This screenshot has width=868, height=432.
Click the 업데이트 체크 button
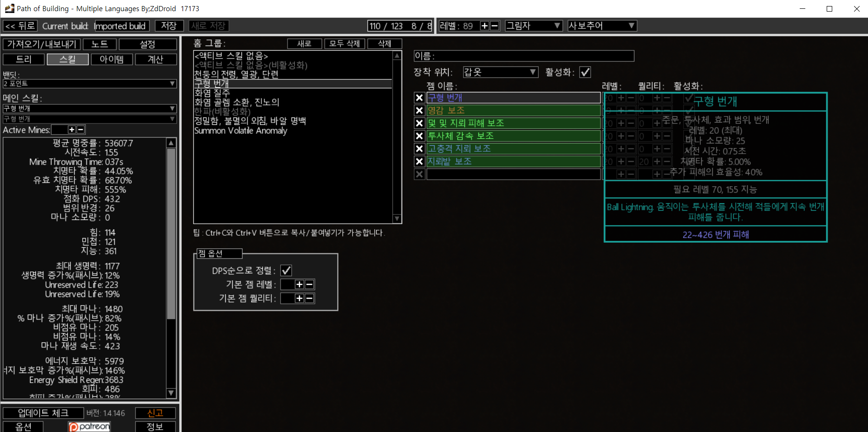click(x=43, y=413)
